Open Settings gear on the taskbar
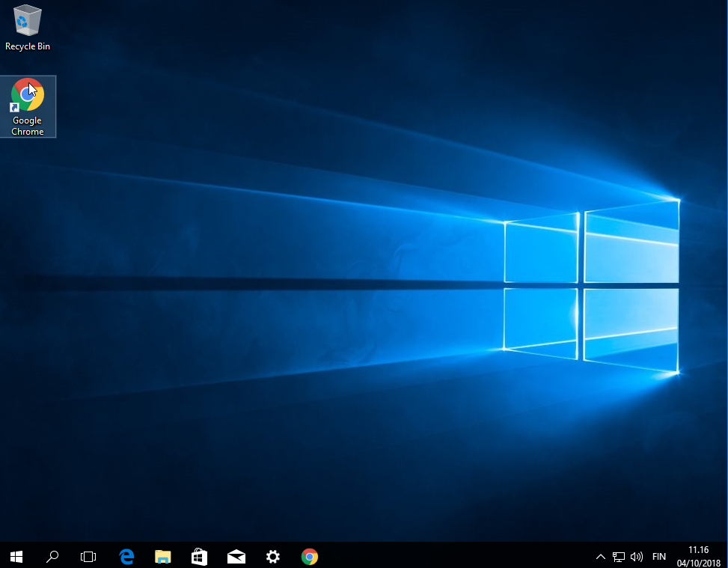Screen dimensions: 728x568 click(272, 556)
